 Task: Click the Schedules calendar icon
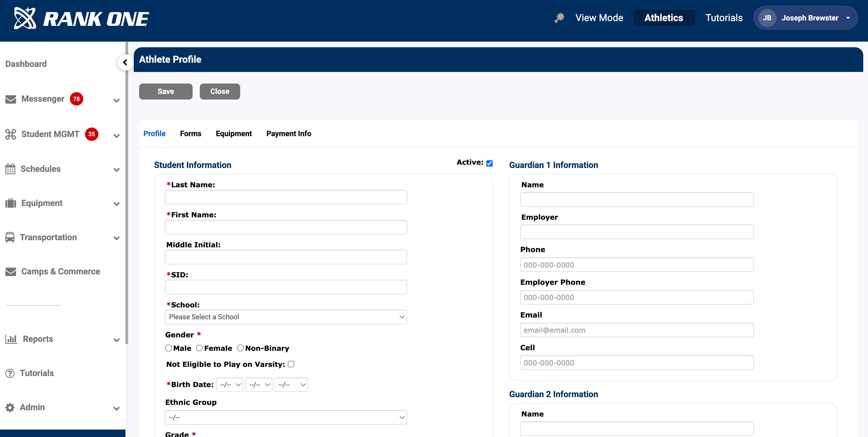click(10, 169)
